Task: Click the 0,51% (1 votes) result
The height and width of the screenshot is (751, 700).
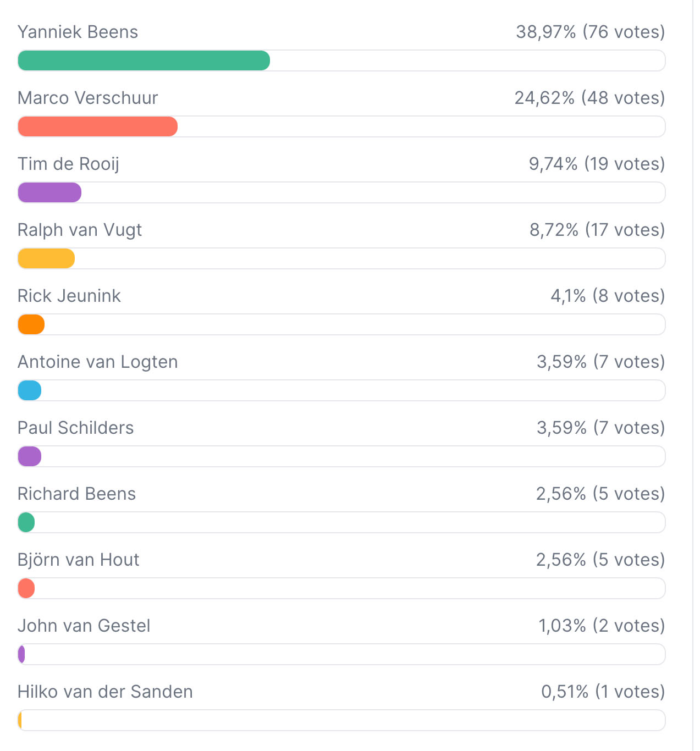Action: (603, 692)
